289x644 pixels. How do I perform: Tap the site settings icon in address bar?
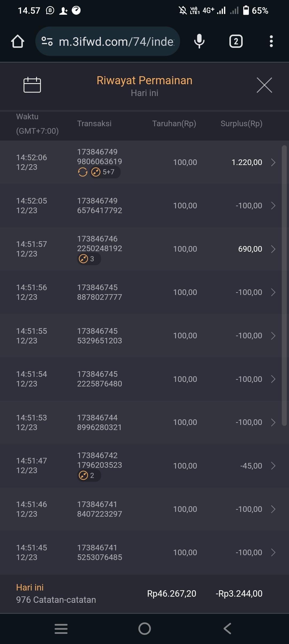[x=47, y=41]
